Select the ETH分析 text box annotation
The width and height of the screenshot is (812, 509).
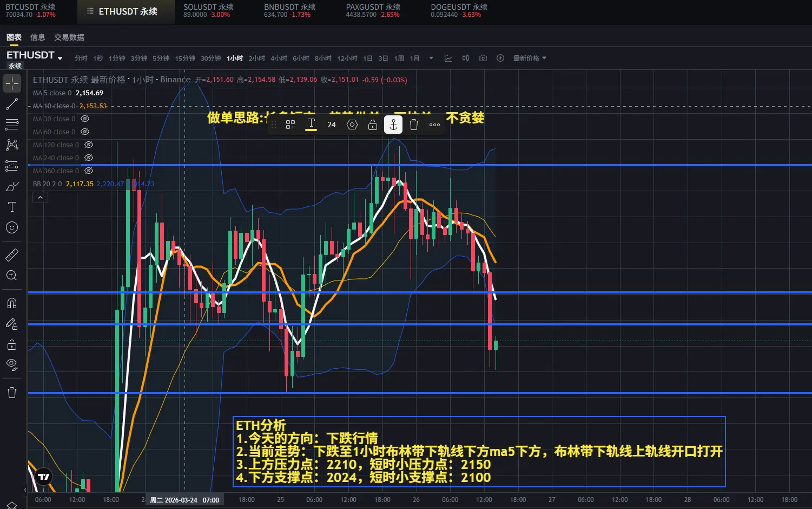[x=479, y=452]
